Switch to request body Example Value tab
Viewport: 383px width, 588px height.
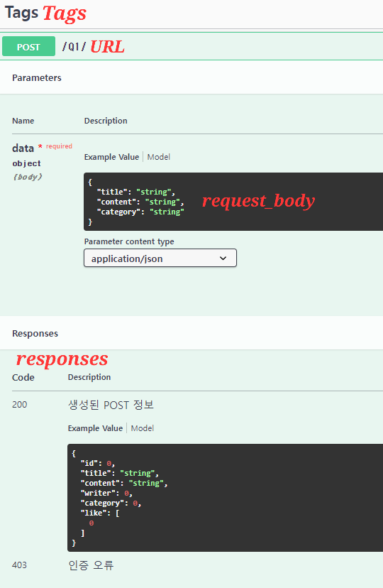click(111, 157)
